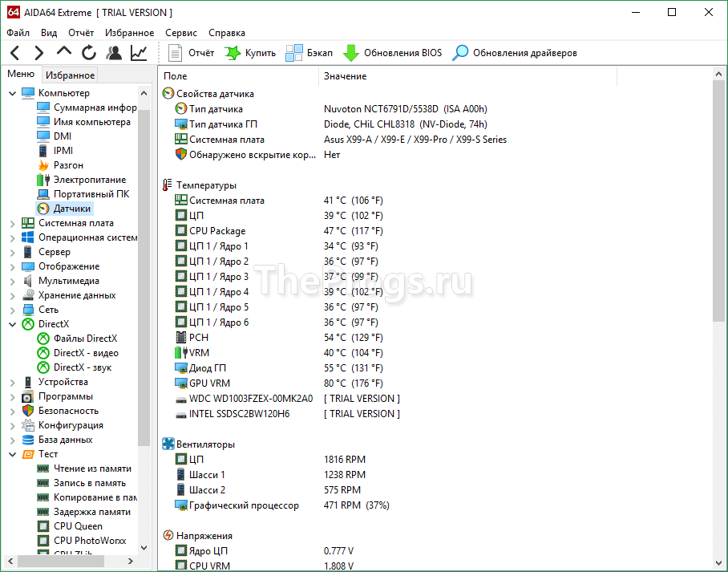Open the graph chart icon
Image resolution: width=728 pixels, height=572 pixels.
139,53
